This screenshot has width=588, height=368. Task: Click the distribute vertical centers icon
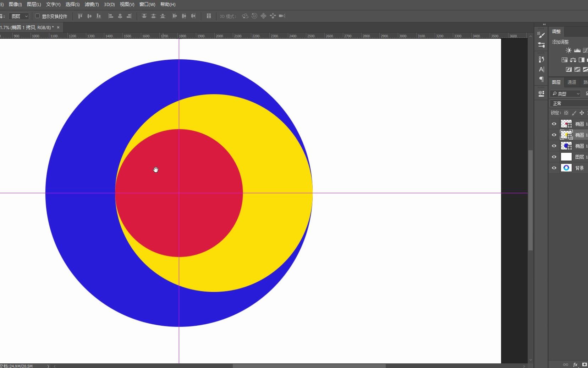point(153,16)
